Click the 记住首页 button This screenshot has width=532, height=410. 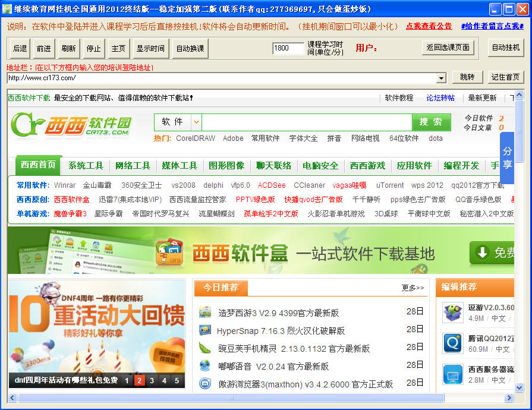pos(505,77)
